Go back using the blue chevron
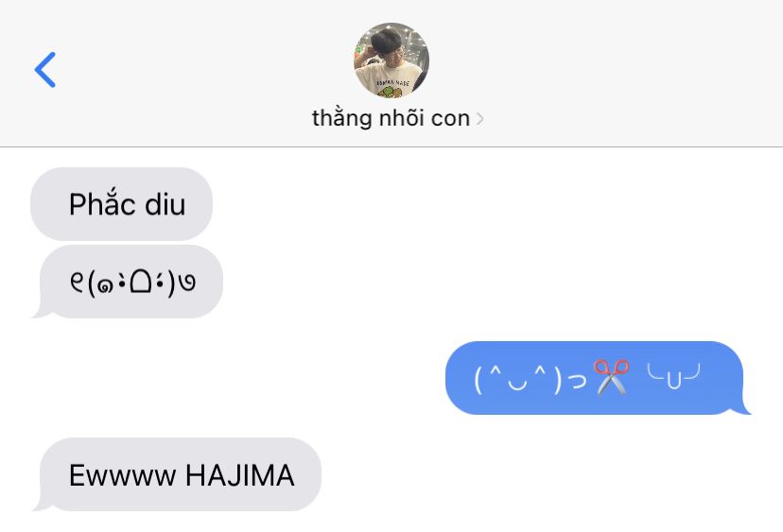 pos(45,70)
